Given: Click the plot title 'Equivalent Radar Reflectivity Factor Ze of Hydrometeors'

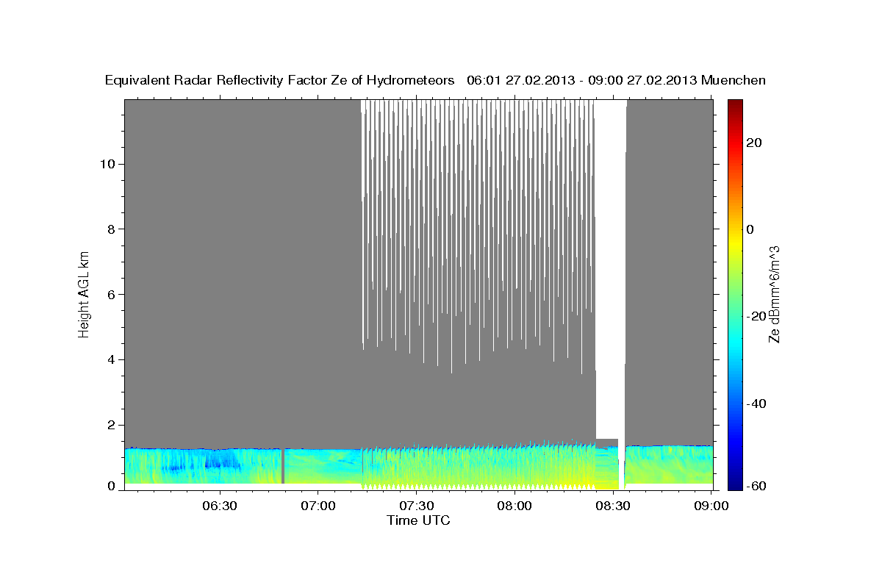Looking at the screenshot, I should 280,81.
